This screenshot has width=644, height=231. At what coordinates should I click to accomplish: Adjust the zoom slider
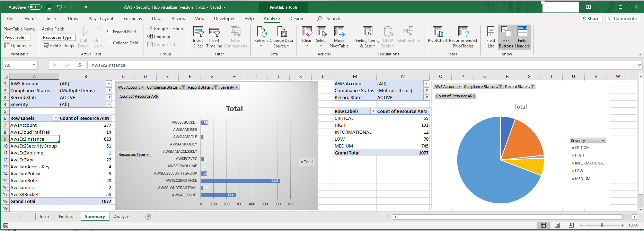click(602, 225)
